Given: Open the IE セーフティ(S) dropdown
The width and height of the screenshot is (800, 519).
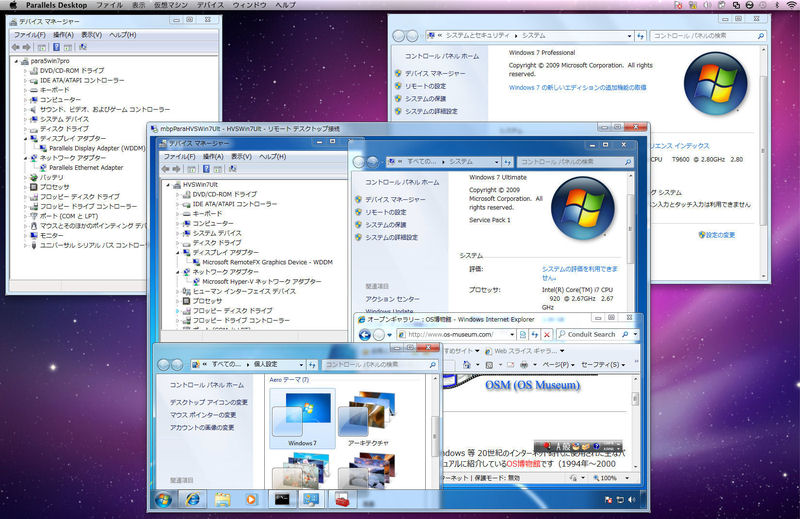Looking at the screenshot, I should (603, 364).
